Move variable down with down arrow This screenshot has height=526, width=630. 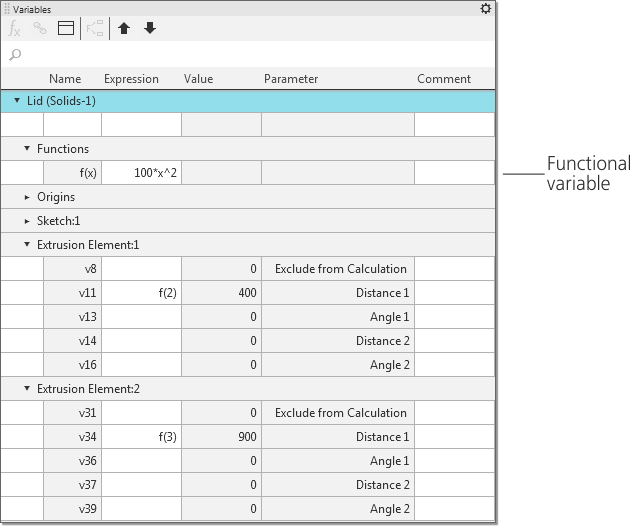(150, 29)
